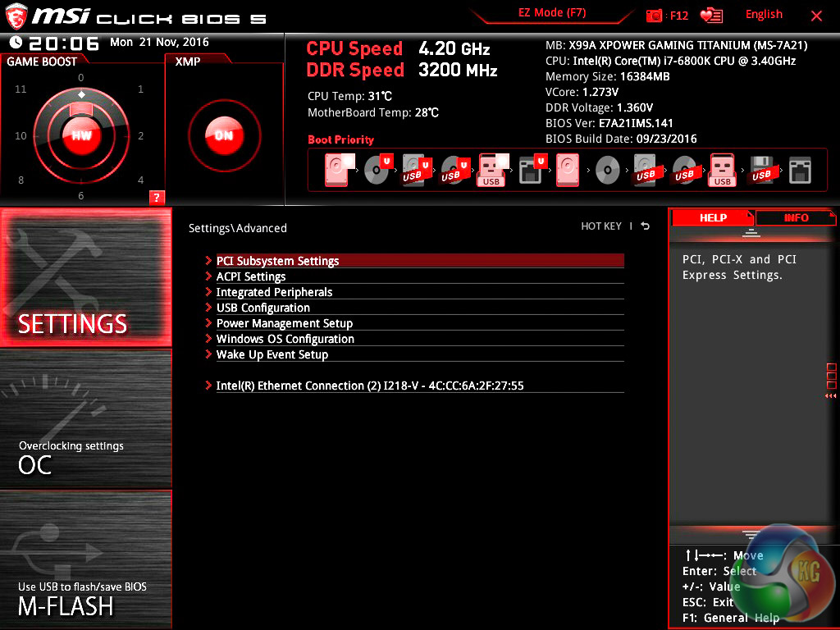The width and height of the screenshot is (840, 630).
Task: Select the UEFI USB hard disk boot icon
Action: (x=417, y=170)
